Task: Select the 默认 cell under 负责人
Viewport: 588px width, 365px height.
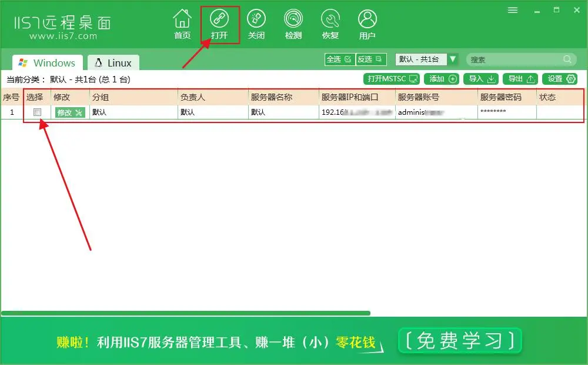Action: coord(213,112)
